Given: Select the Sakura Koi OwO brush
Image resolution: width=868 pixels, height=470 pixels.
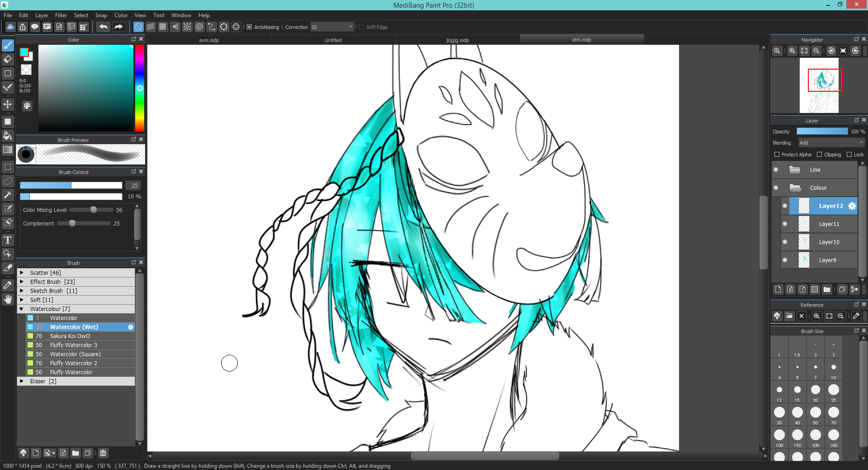Looking at the screenshot, I should (x=70, y=336).
